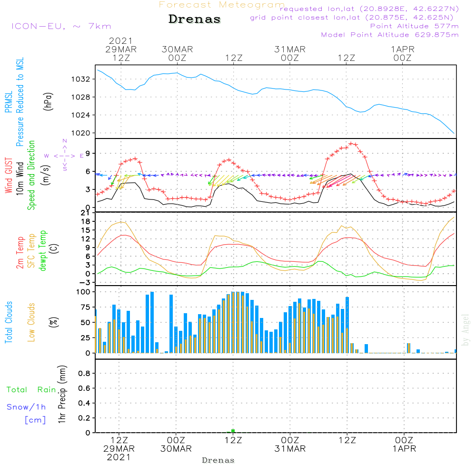
Task: Click the "ICON-EU, ~ 7km" model label
Action: pyautogui.click(x=61, y=26)
